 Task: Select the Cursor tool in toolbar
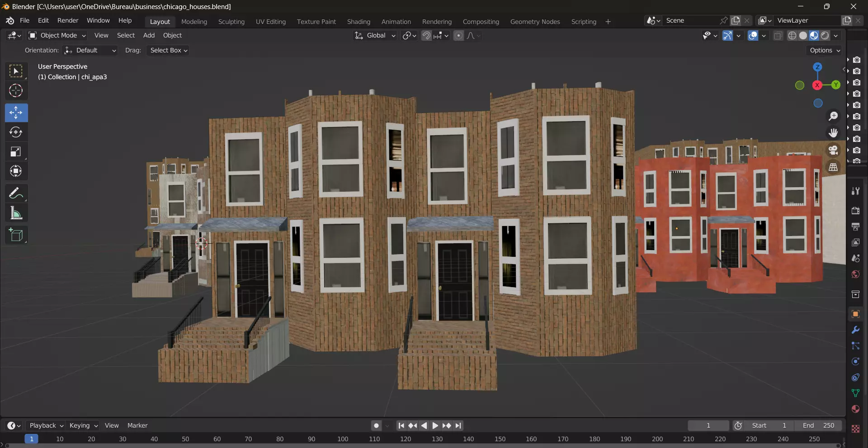point(16,91)
